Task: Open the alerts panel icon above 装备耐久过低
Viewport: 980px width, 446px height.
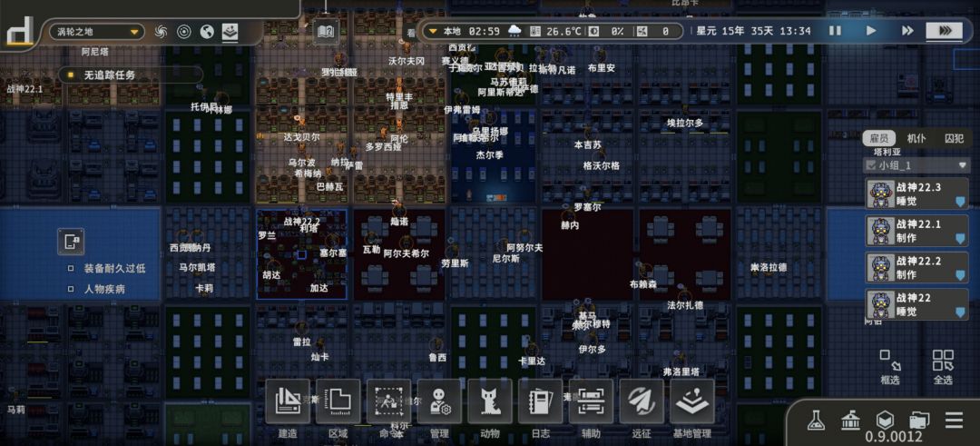Action: tap(71, 241)
